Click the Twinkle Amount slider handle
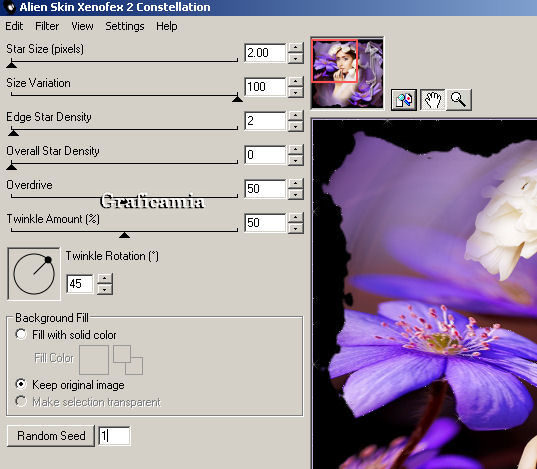Viewport: 537px width, 469px height. [x=124, y=235]
